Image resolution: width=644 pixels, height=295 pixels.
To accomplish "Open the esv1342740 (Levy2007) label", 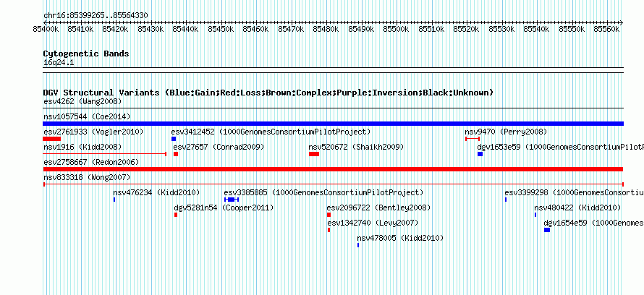I will (x=373, y=223).
